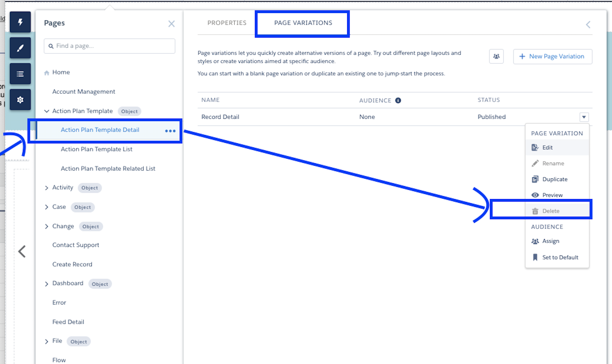This screenshot has width=612, height=364.
Task: Expand the Dashboard object group
Action: [x=47, y=284]
